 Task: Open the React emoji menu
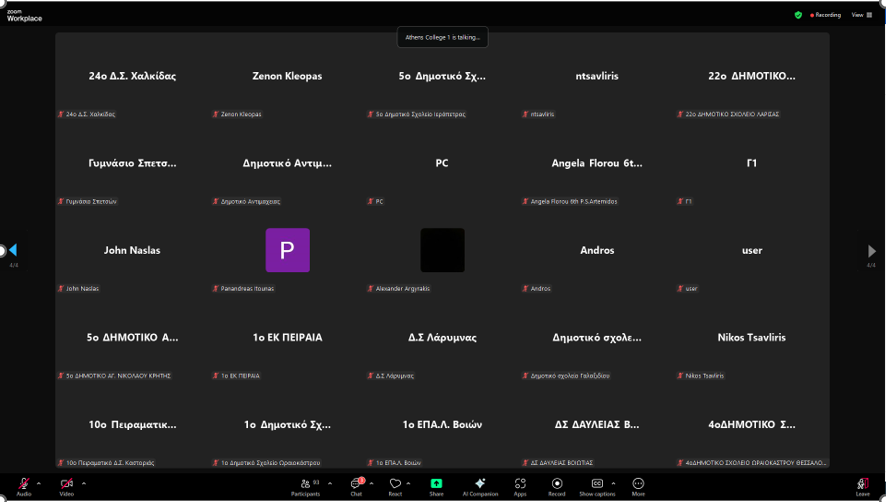(395, 485)
